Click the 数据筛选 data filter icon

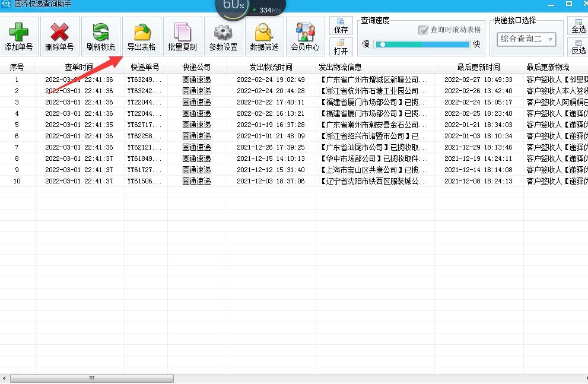coord(263,36)
